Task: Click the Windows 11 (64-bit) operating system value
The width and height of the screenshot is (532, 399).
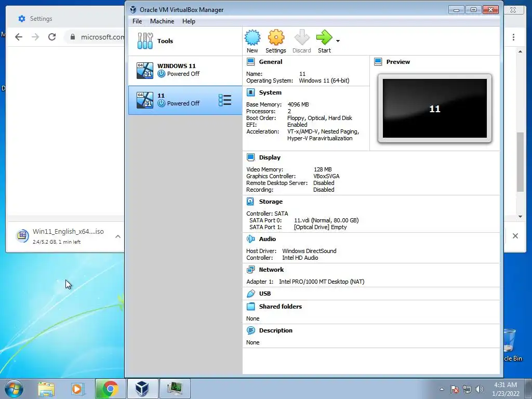Action: point(324,81)
